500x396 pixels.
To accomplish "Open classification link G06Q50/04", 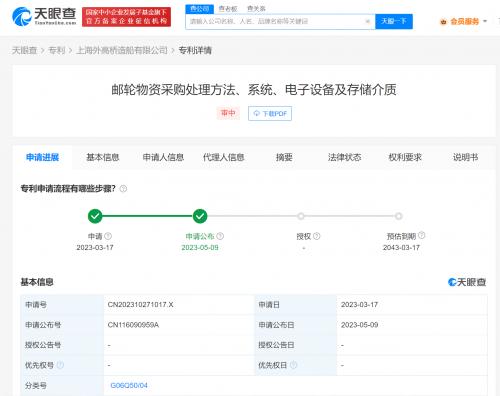I will pos(129,385).
